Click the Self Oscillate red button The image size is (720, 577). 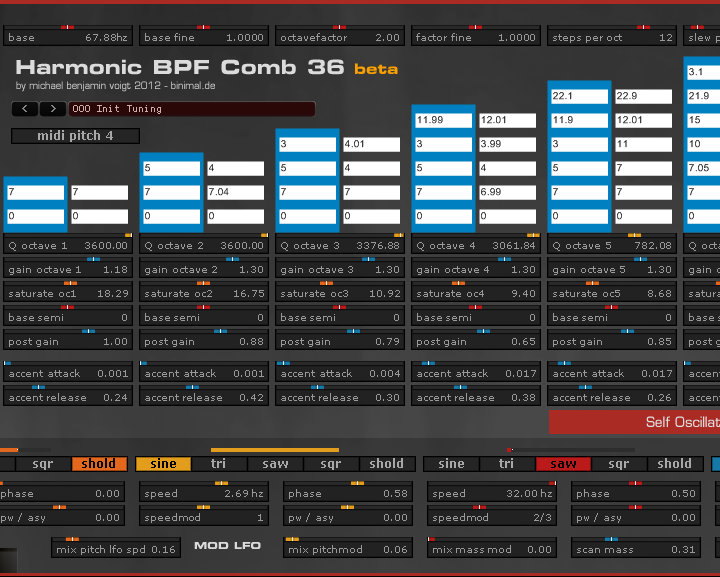(635, 422)
